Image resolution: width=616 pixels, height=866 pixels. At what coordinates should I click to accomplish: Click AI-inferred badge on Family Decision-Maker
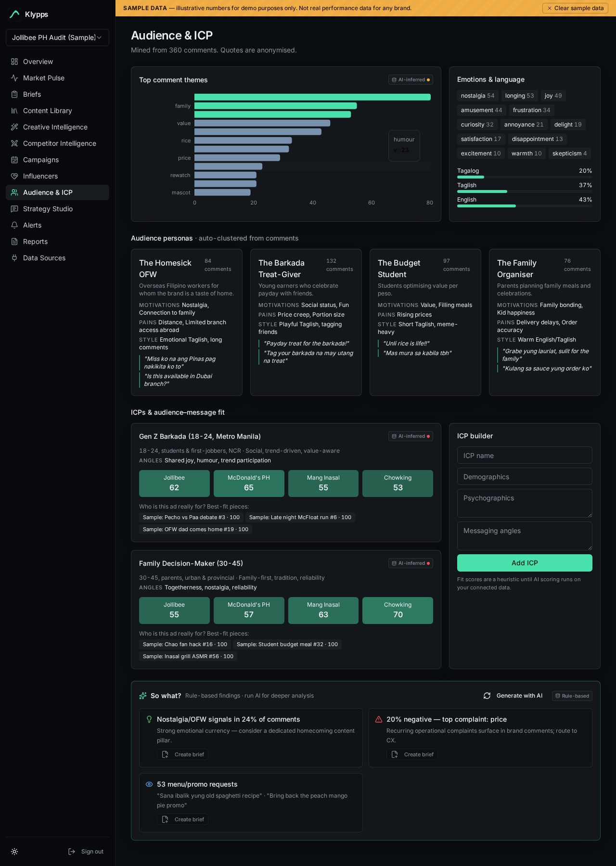[411, 563]
